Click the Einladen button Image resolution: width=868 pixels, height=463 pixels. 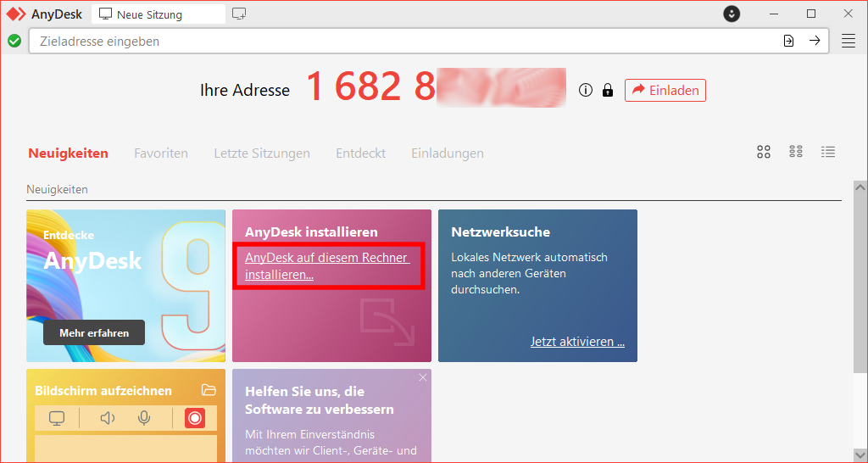point(665,90)
